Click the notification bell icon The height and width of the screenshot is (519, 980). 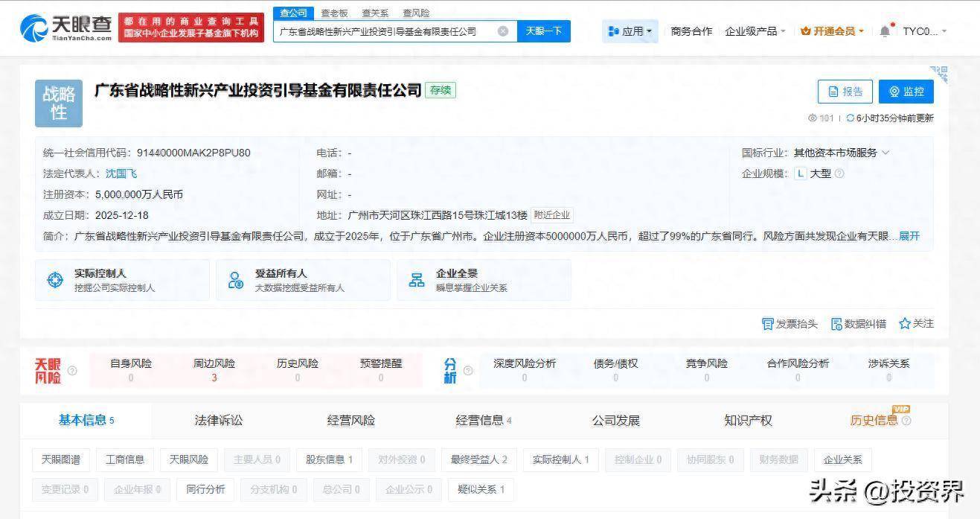pos(885,31)
